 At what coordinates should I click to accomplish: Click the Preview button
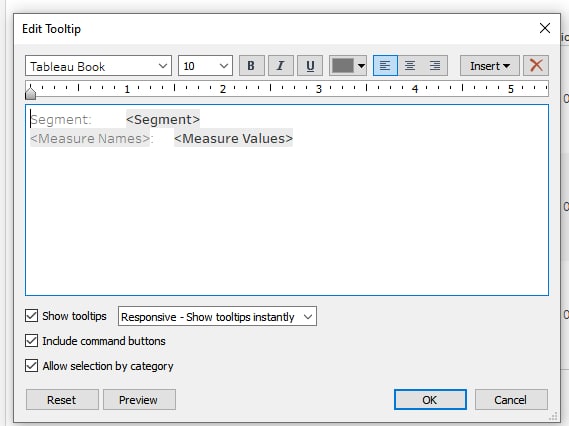tap(139, 400)
